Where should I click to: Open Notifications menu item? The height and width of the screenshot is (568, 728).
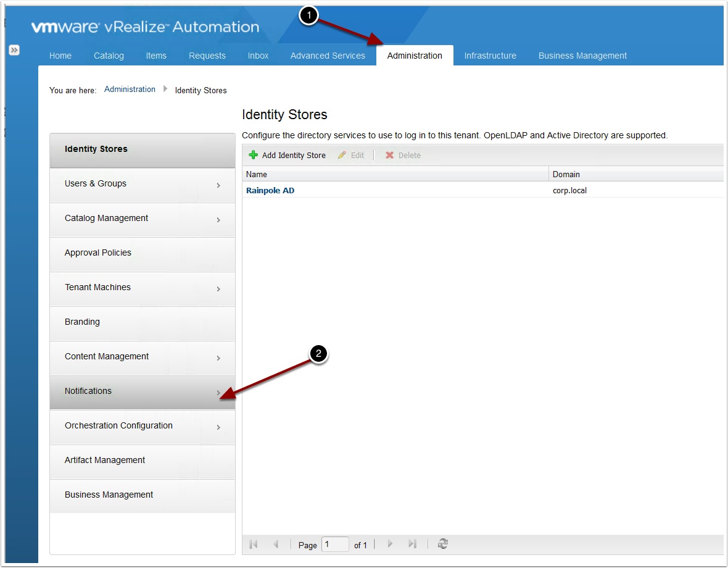point(143,393)
